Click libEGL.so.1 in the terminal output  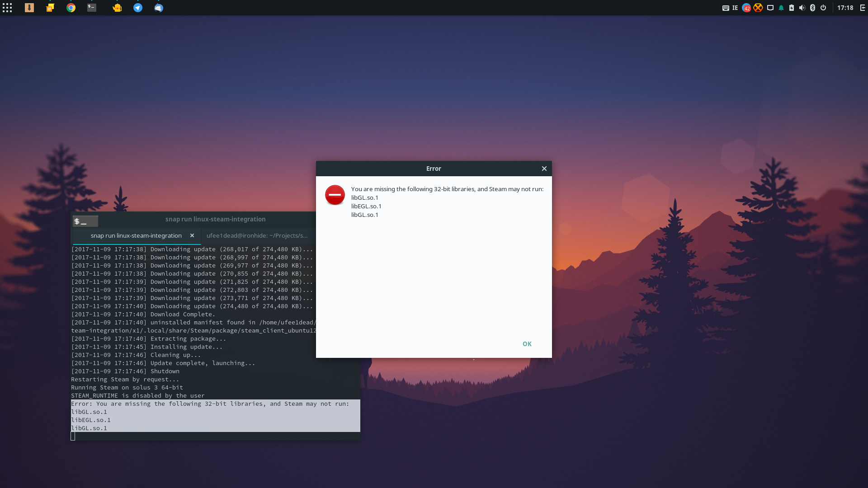(91, 420)
